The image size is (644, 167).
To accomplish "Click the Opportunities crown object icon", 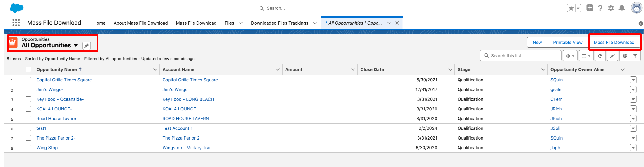I will pyautogui.click(x=12, y=42).
